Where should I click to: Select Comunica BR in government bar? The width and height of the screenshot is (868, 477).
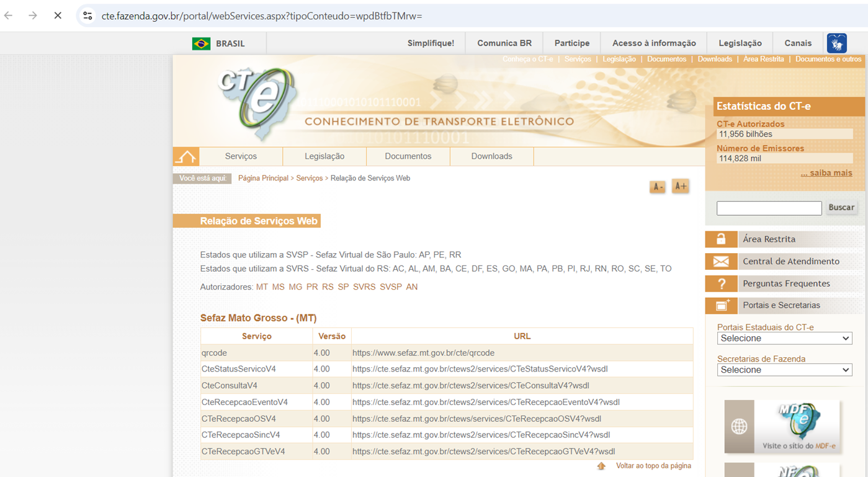click(x=504, y=43)
